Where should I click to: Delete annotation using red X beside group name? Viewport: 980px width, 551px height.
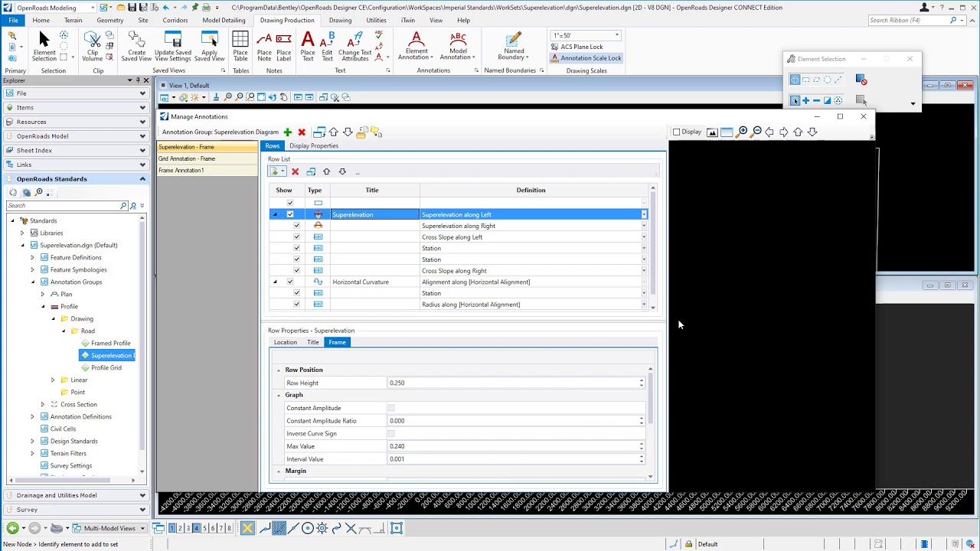[302, 132]
